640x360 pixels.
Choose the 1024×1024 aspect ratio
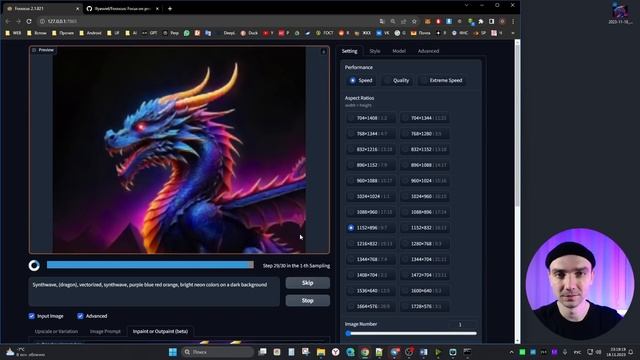pos(371,196)
